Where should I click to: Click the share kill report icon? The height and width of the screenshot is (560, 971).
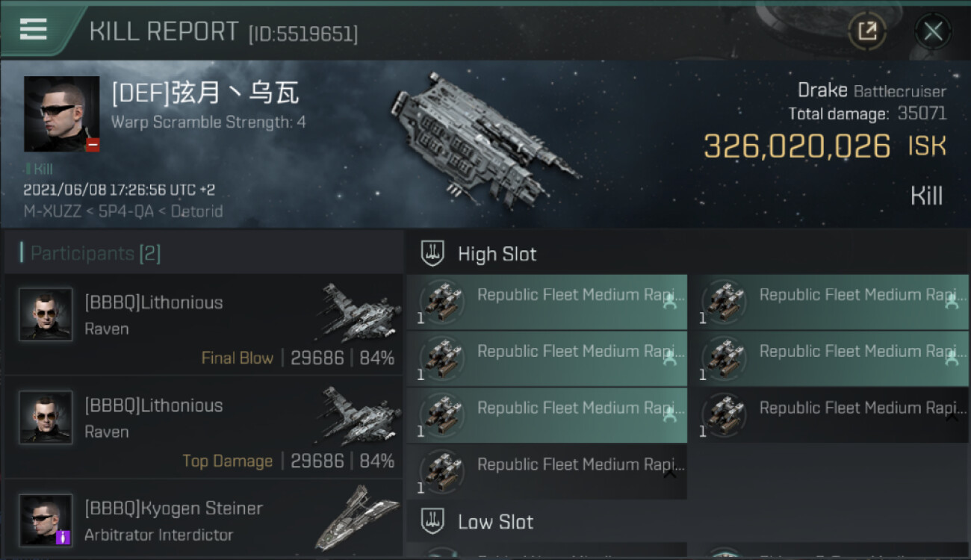tap(866, 31)
